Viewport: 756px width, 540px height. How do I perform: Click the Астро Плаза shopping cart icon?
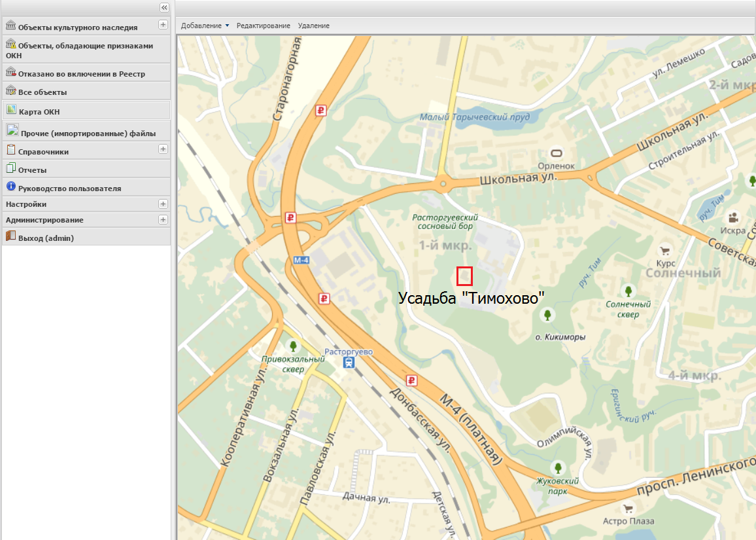pos(628,508)
